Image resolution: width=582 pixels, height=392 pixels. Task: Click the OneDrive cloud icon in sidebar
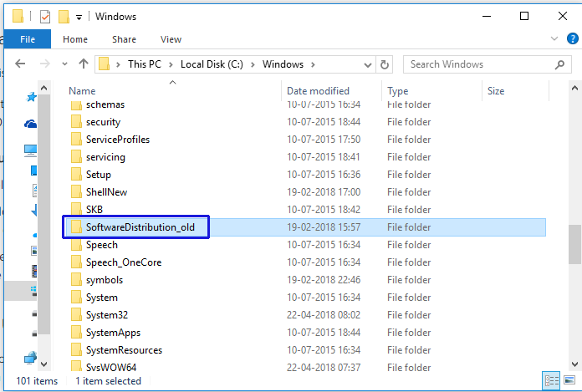pos(30,124)
